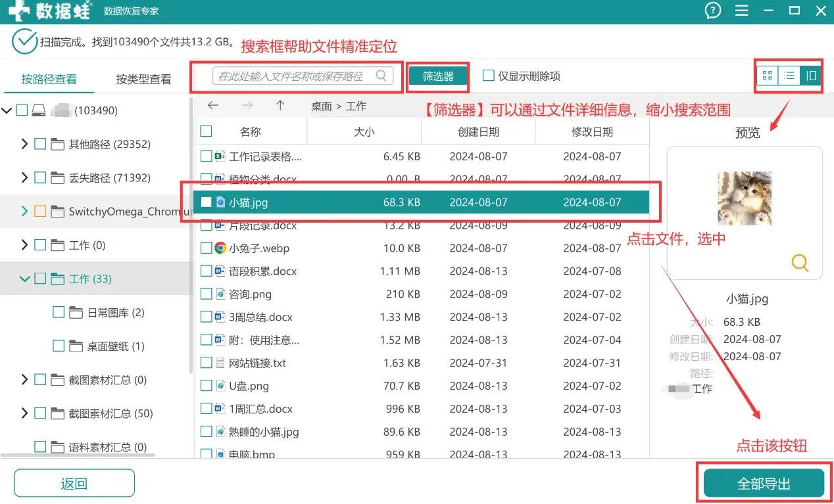The width and height of the screenshot is (834, 504).
Task: Enable 仅显示删除项 checkbox
Action: 488,76
